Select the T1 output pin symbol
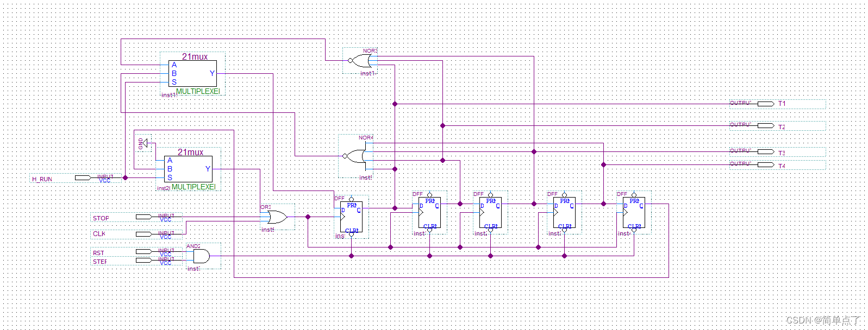The image size is (868, 330). tap(766, 104)
